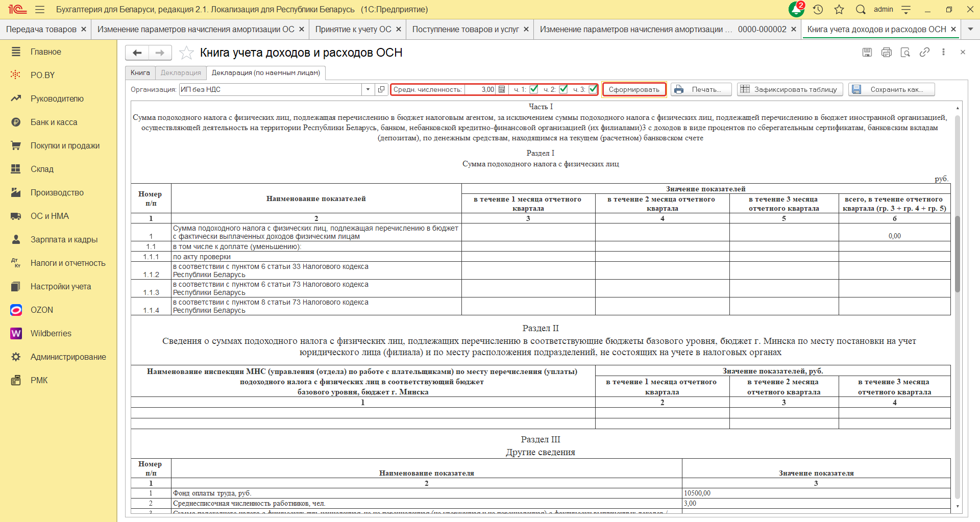Viewport: 980px width, 522px height.
Task: Open the tab list dropdown arrow
Action: coord(970,29)
